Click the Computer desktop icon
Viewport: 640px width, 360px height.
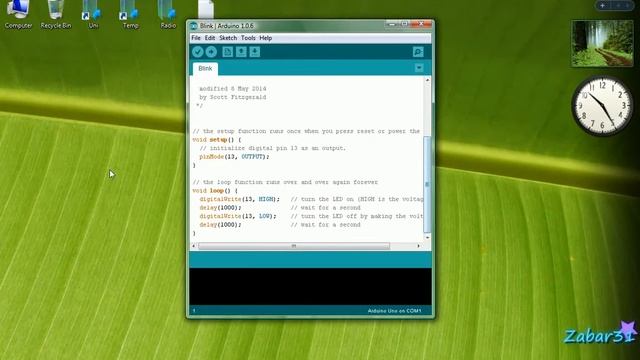pyautogui.click(x=18, y=15)
